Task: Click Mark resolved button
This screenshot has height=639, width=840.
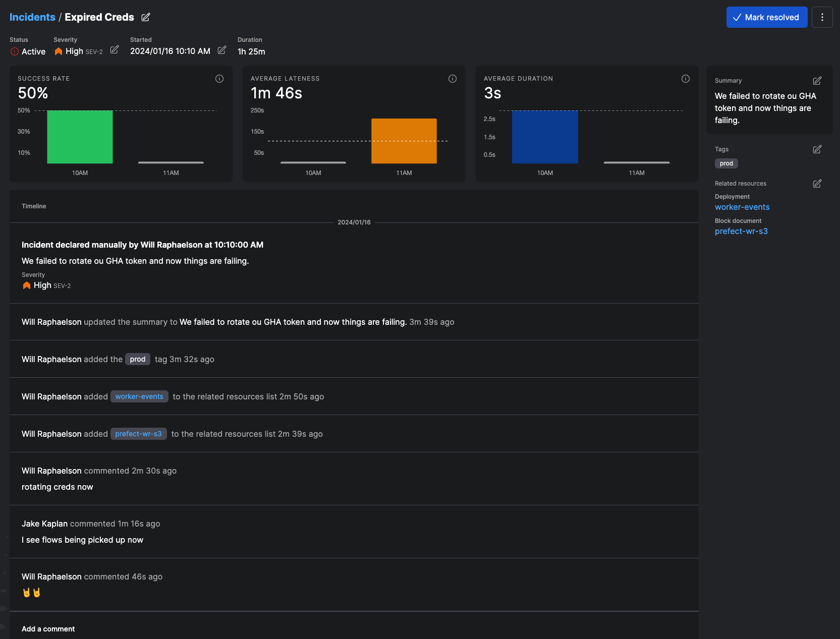Action: click(x=767, y=17)
